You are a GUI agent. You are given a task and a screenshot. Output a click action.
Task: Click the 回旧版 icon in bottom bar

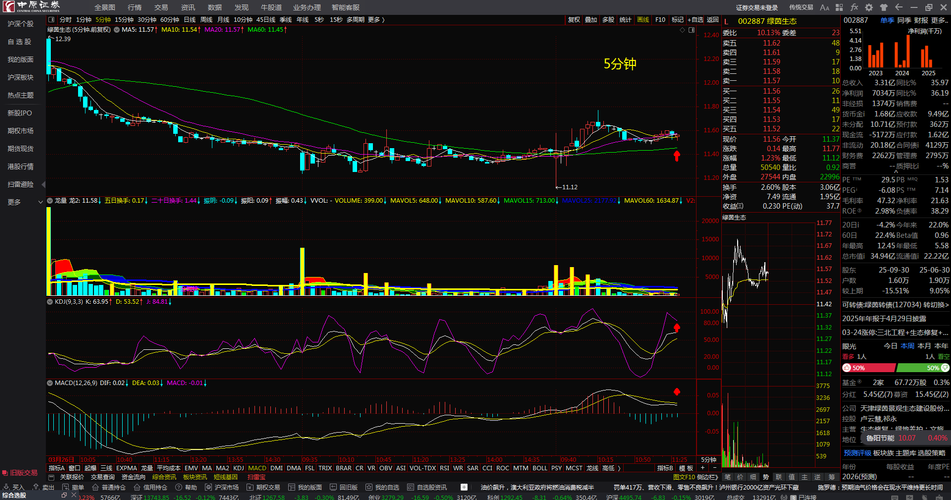click(333, 487)
